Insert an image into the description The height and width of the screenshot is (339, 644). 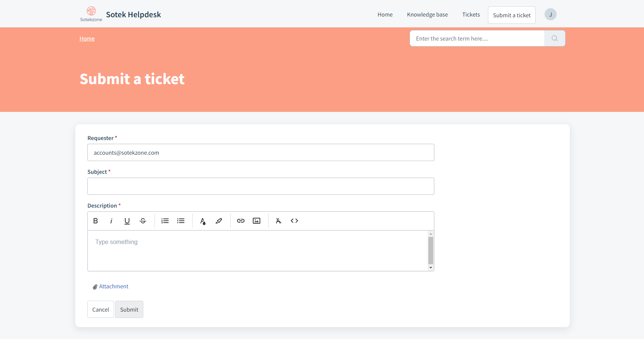256,221
